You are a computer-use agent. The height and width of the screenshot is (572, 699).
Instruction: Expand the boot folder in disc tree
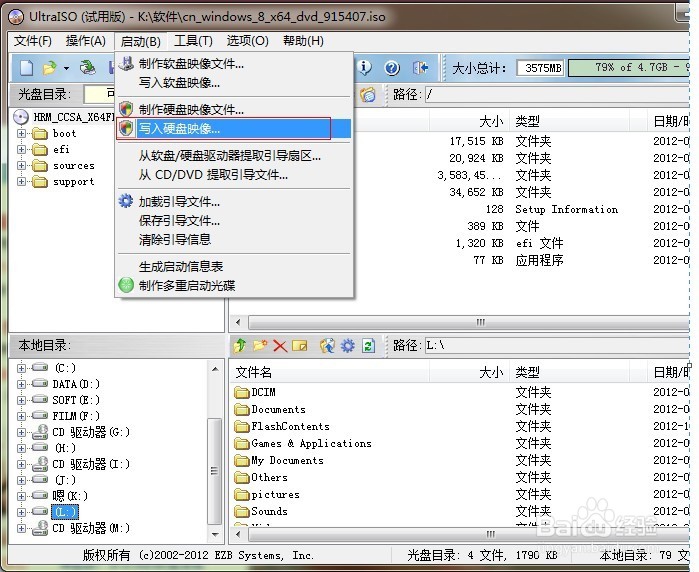[x=21, y=133]
